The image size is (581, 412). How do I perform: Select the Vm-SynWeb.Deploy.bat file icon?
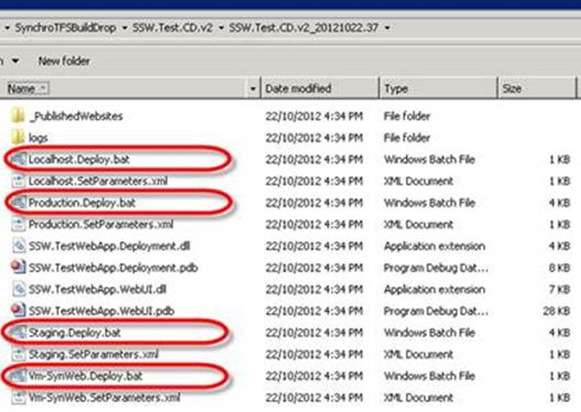click(19, 376)
